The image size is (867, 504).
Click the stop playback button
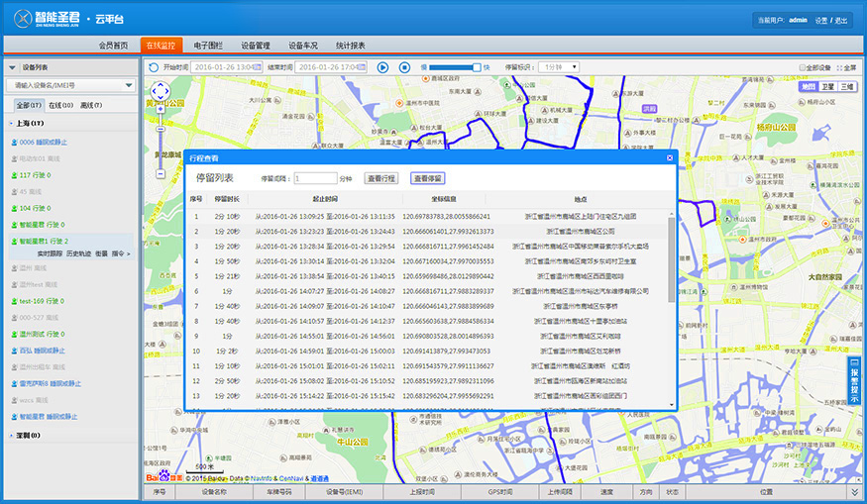point(404,67)
